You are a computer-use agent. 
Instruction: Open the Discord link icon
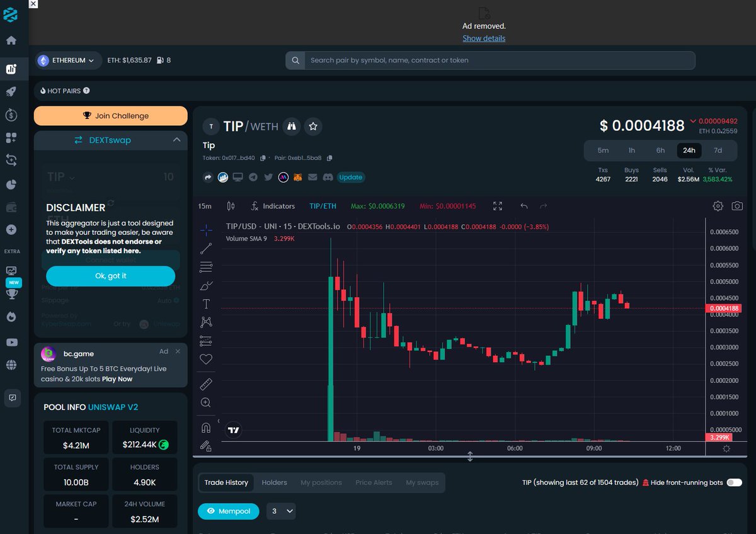[x=328, y=178]
